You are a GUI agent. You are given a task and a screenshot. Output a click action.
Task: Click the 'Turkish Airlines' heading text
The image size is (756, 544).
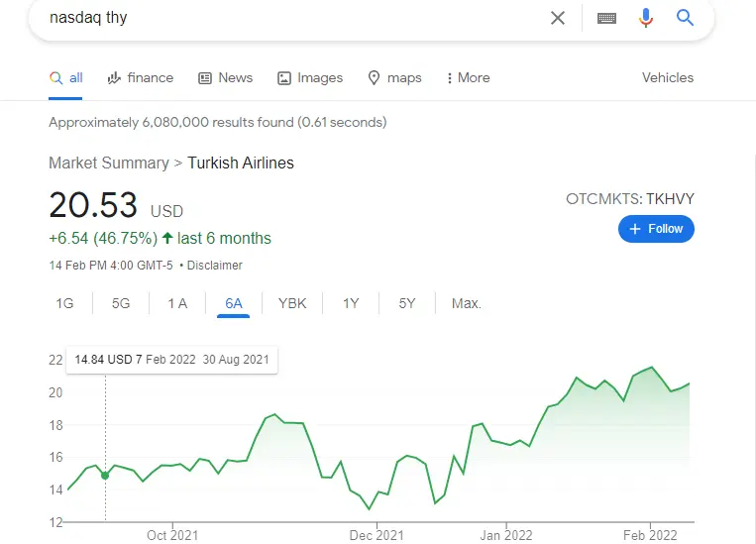pos(241,163)
